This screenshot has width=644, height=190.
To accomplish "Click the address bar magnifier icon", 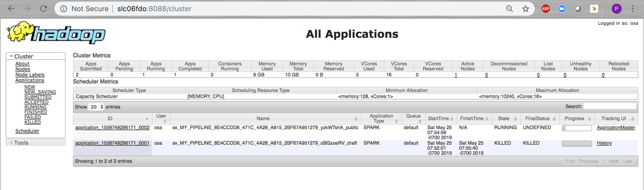I will point(509,9).
